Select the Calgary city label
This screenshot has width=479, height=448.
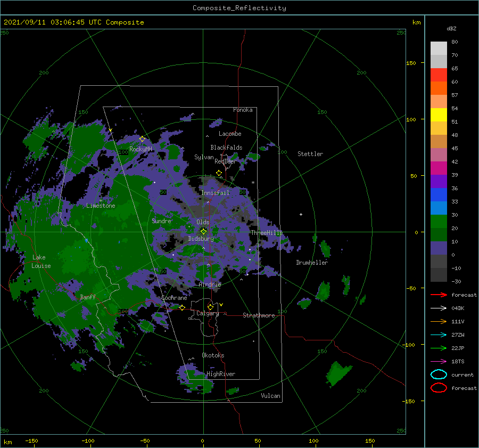[208, 313]
